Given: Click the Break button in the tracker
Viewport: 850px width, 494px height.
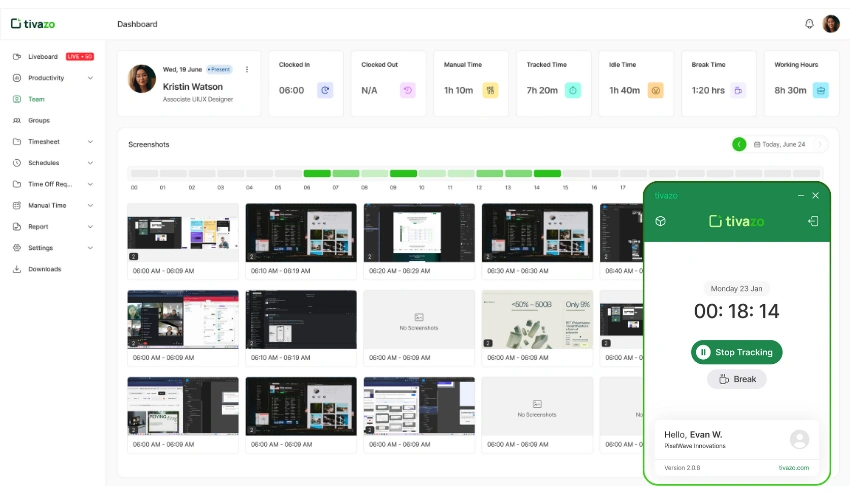Looking at the screenshot, I should point(737,379).
